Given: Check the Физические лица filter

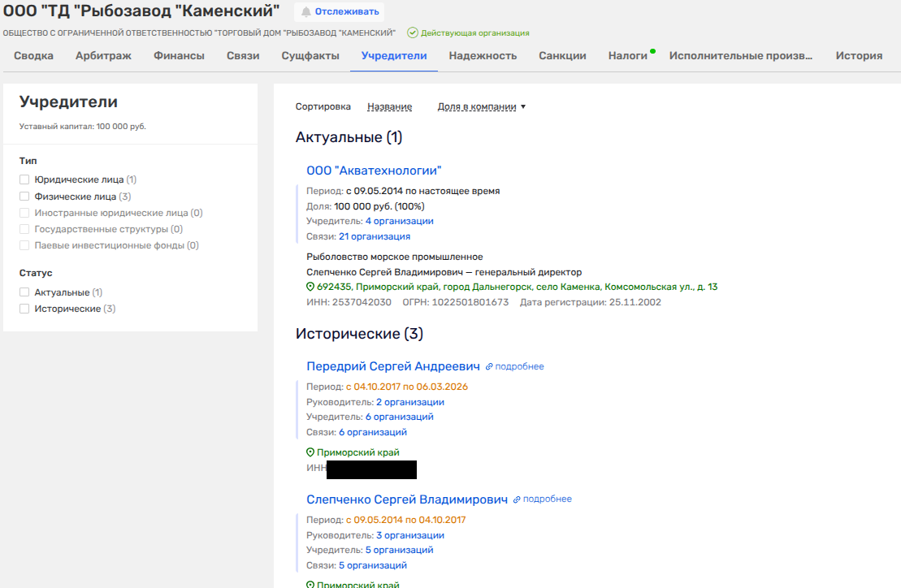Looking at the screenshot, I should [x=24, y=197].
